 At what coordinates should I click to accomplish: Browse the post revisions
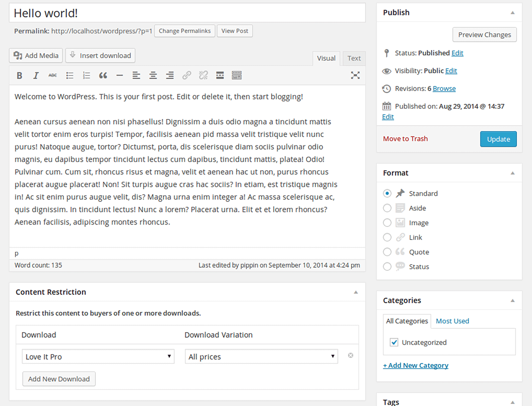[444, 88]
